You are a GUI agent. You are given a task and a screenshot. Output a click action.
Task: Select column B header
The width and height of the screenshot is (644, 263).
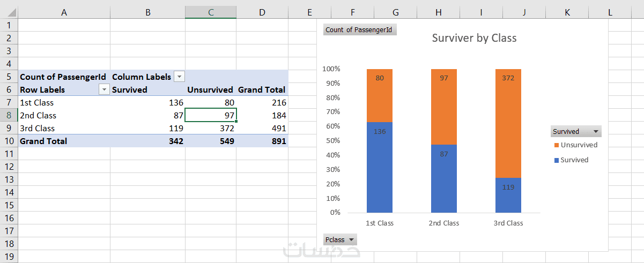click(147, 12)
